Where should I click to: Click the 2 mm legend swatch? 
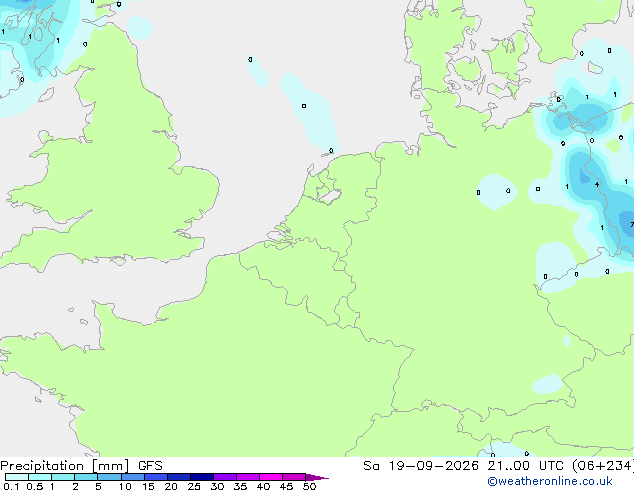[x=86, y=477]
